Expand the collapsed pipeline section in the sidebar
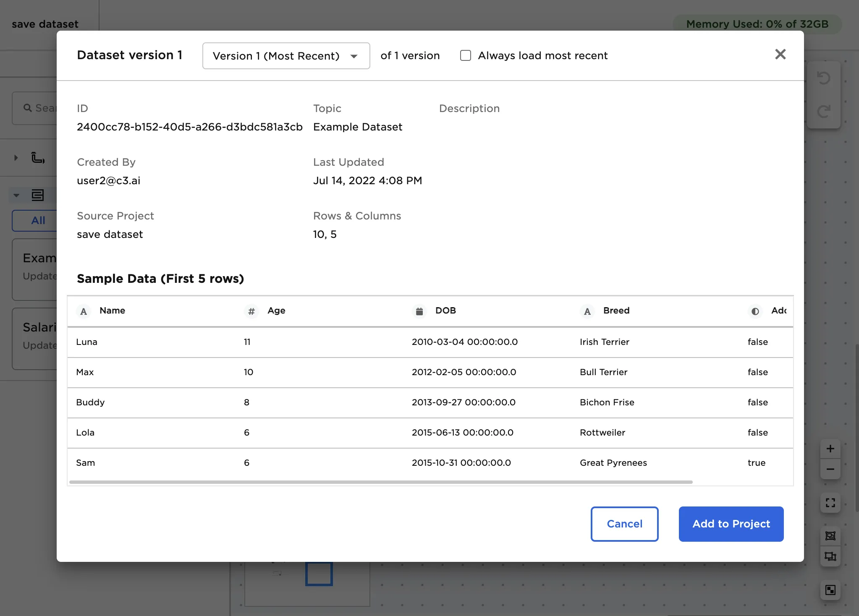The width and height of the screenshot is (859, 616). tap(16, 157)
